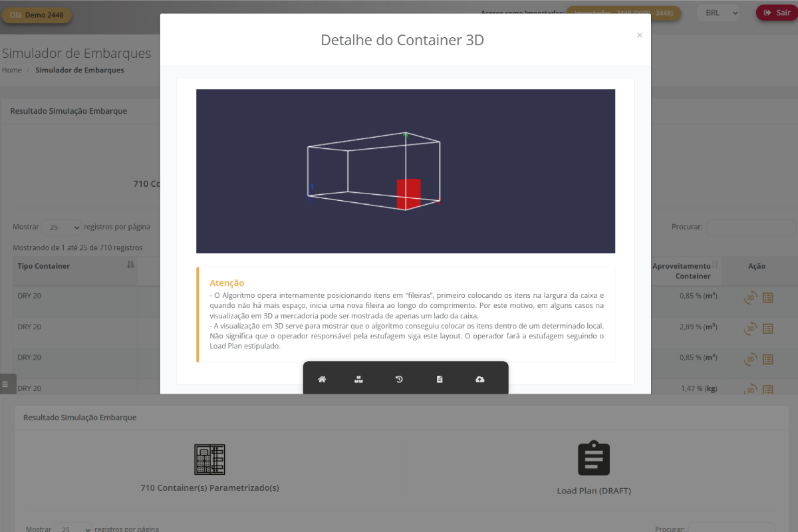Screen dimensions: 798x532
Task: Open 3D view for third DRY 20 row
Action: tap(750, 359)
